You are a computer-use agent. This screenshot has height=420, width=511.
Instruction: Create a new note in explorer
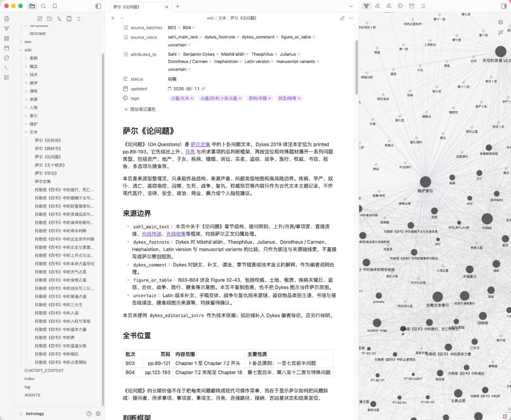[x=40, y=19]
